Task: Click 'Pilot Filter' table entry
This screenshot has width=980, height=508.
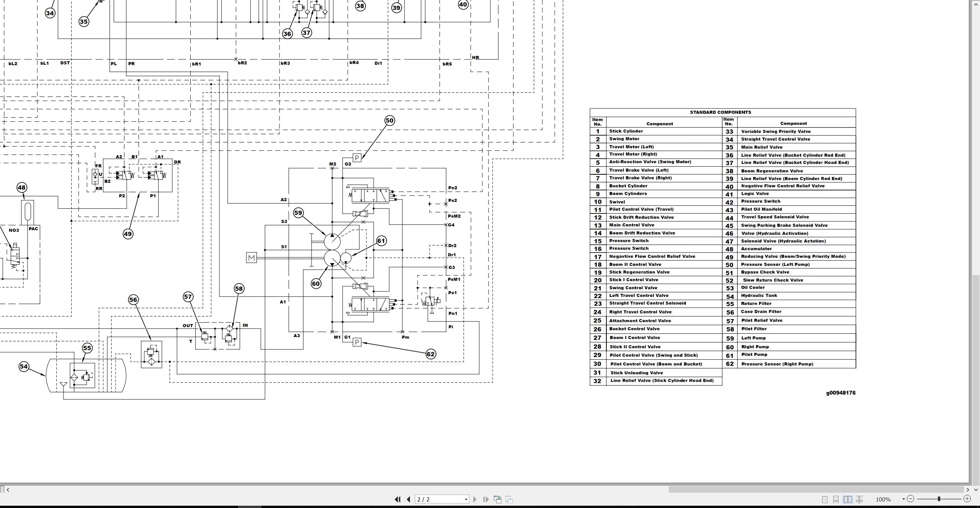Action: (x=754, y=329)
